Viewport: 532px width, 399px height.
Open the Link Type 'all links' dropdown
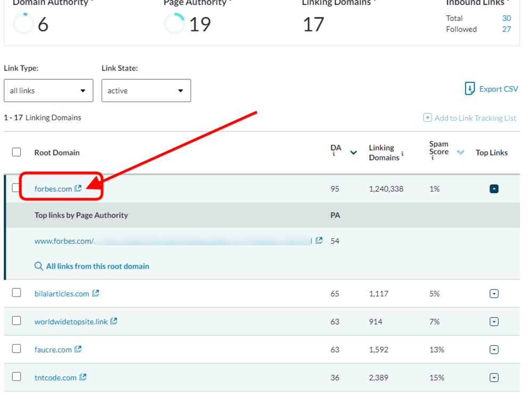pyautogui.click(x=48, y=90)
